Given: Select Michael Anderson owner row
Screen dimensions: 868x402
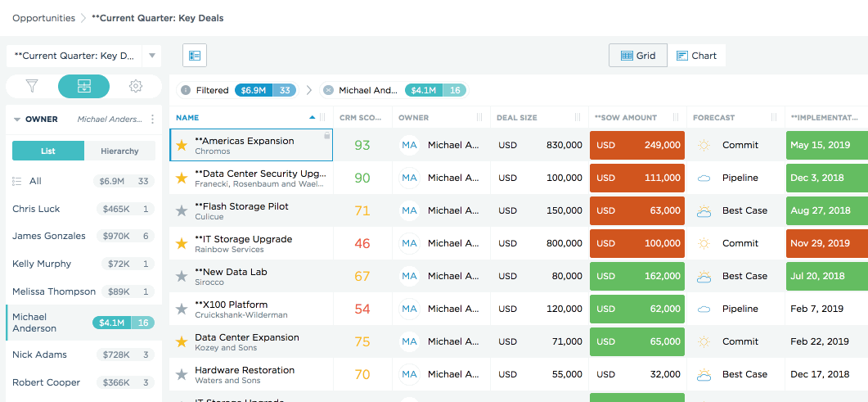Looking at the screenshot, I should 83,323.
